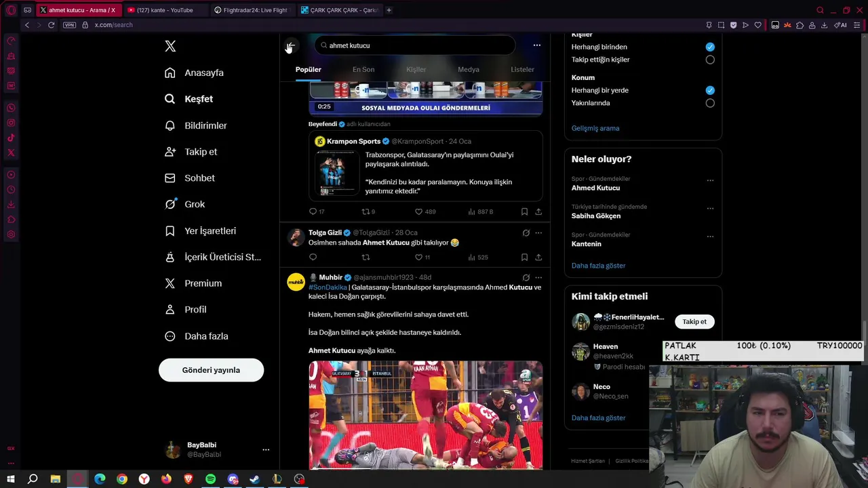Open Tolga Gizli post Grok icon
This screenshot has width=868, height=488.
526,232
